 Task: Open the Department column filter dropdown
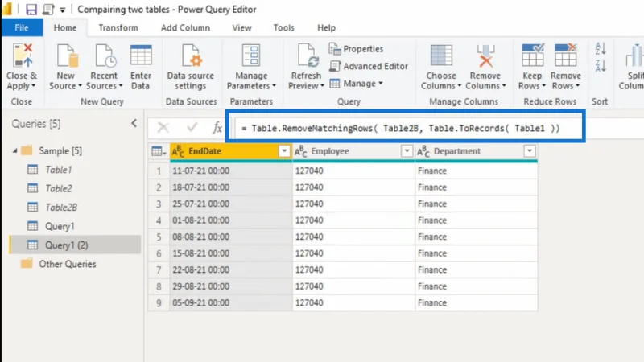click(530, 151)
